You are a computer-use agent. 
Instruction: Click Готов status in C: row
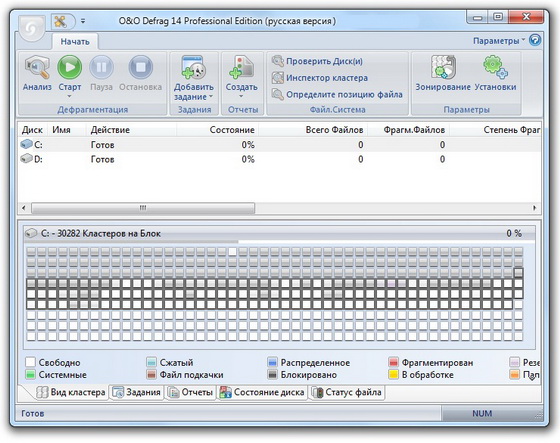pos(102,145)
